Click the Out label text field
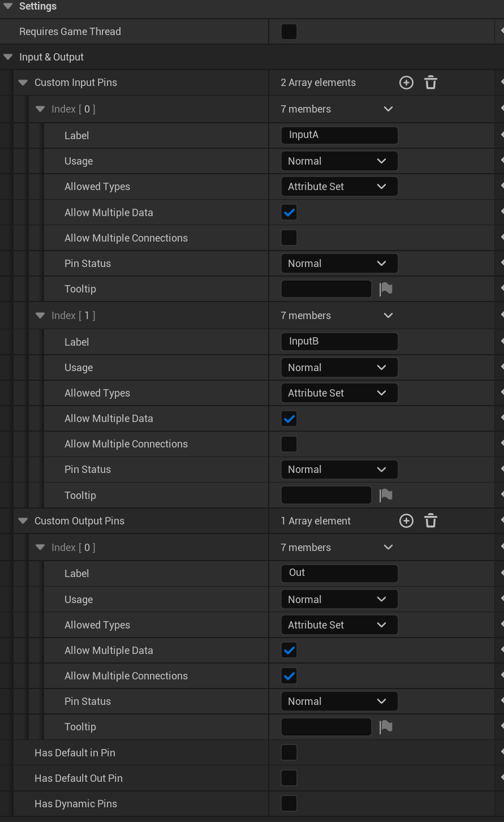The width and height of the screenshot is (504, 822). (x=339, y=573)
